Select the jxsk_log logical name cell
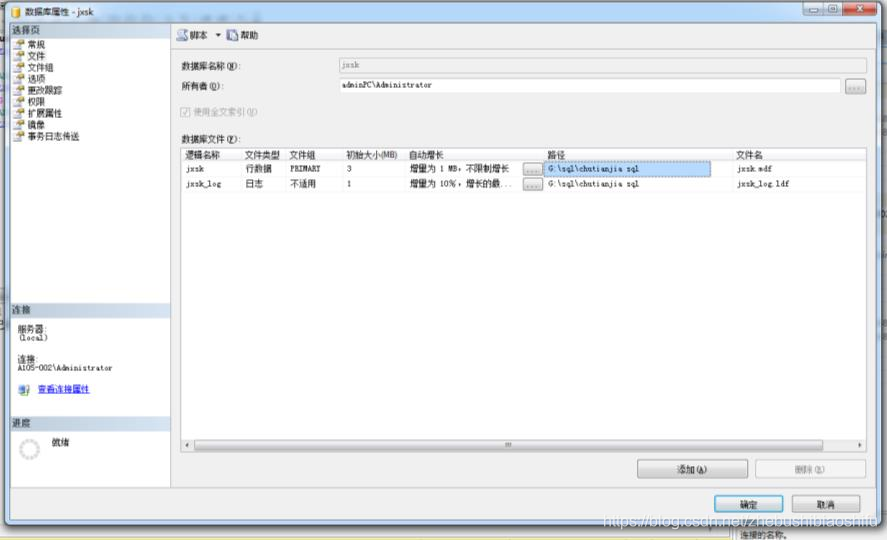887x540 pixels. click(x=212, y=184)
